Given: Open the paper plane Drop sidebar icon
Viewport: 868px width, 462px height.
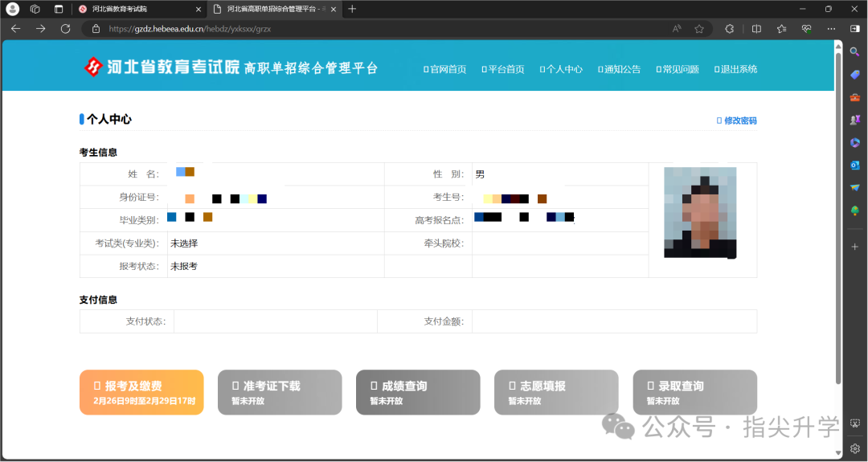Looking at the screenshot, I should [854, 187].
